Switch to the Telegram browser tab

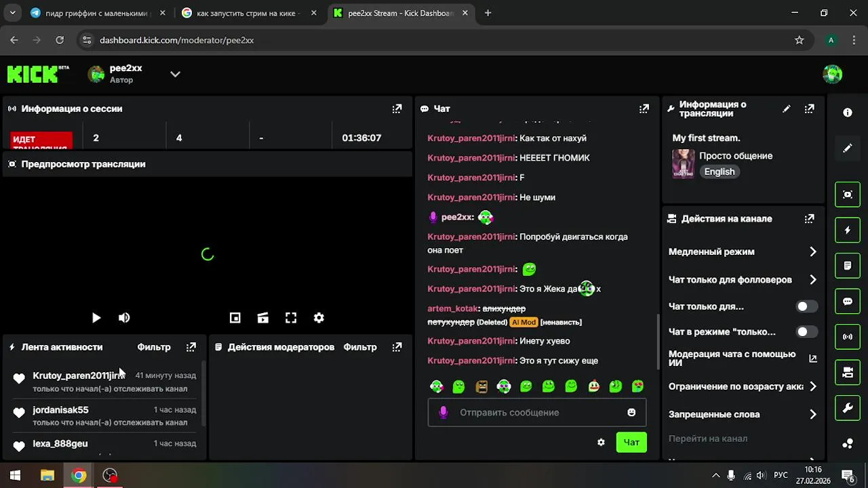coord(98,13)
